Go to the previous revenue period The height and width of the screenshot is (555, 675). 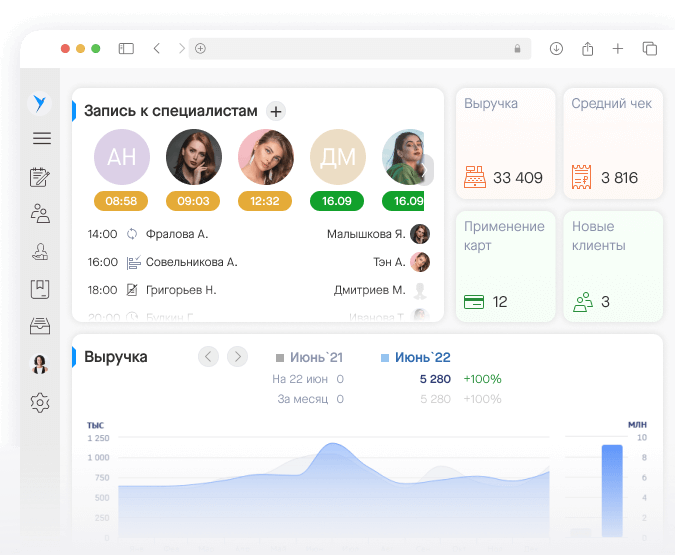point(208,356)
